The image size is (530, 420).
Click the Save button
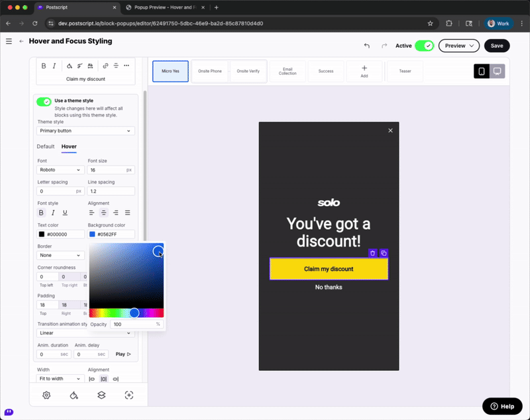(497, 46)
